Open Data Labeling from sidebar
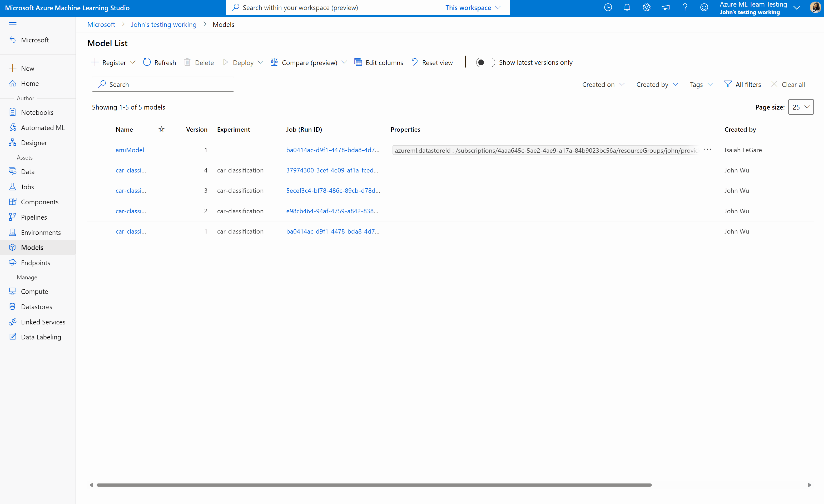824x504 pixels. [41, 337]
